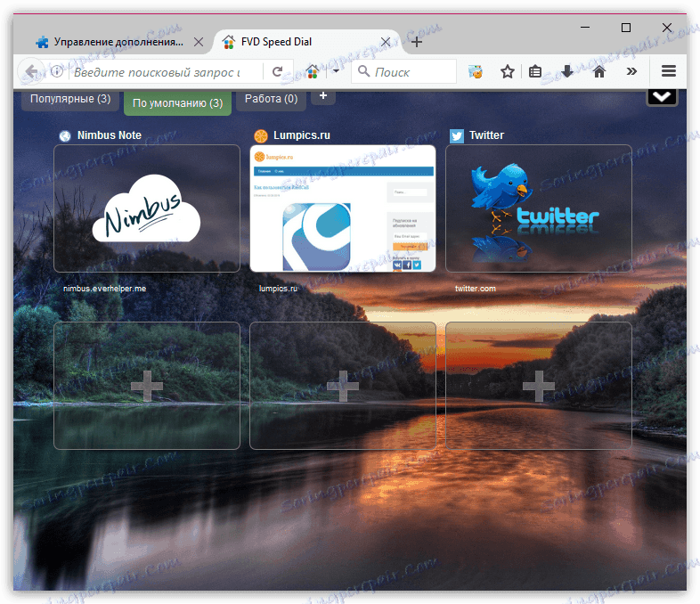Screen dimensions: 700x604
Task: Maximize the browser window
Action: (x=626, y=28)
